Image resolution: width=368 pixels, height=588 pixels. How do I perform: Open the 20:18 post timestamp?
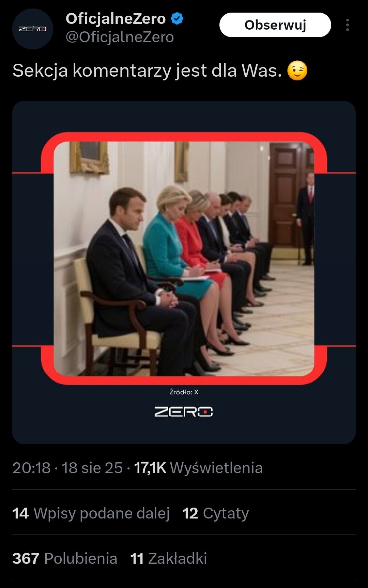(x=31, y=468)
